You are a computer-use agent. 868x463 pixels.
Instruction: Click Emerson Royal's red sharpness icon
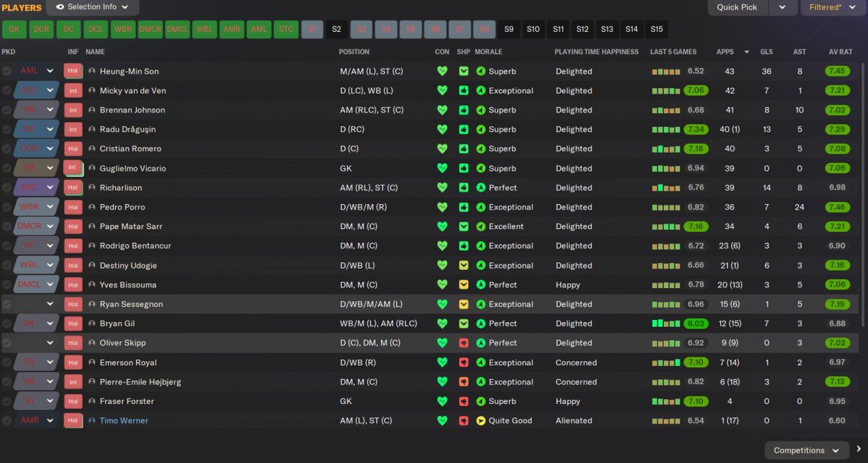(464, 363)
